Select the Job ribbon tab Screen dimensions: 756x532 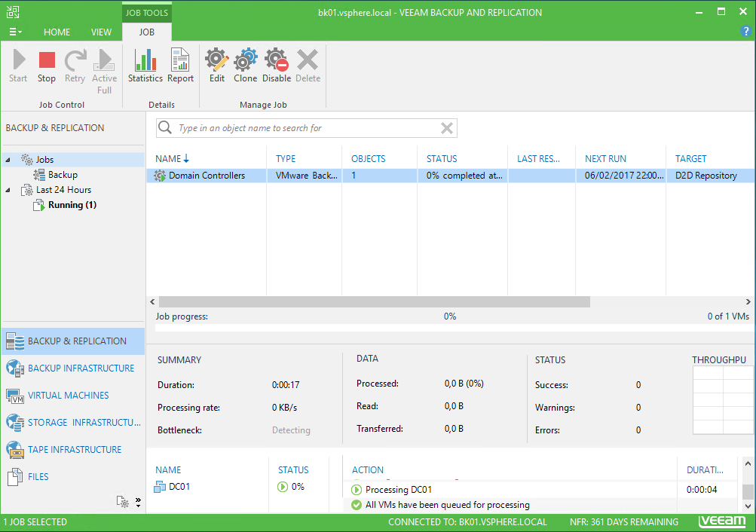[x=146, y=32]
